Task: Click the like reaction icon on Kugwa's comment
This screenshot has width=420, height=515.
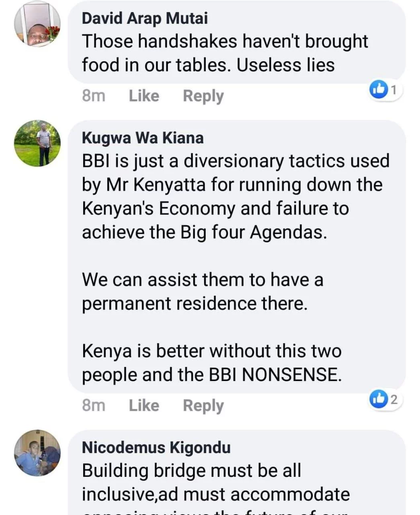Action: point(377,399)
